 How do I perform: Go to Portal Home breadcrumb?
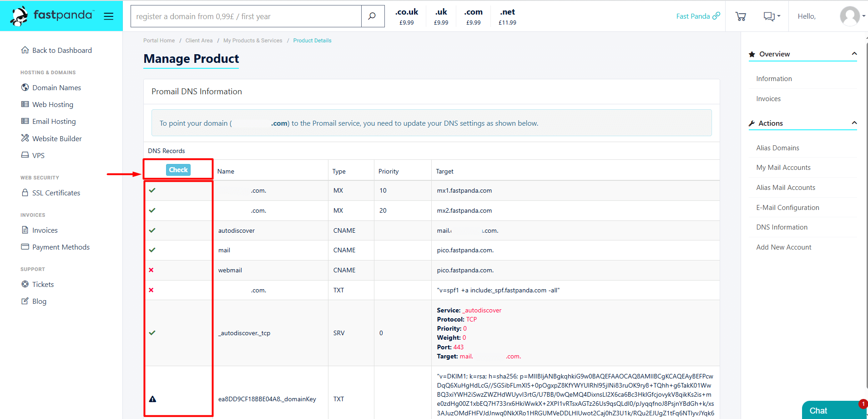pyautogui.click(x=159, y=41)
